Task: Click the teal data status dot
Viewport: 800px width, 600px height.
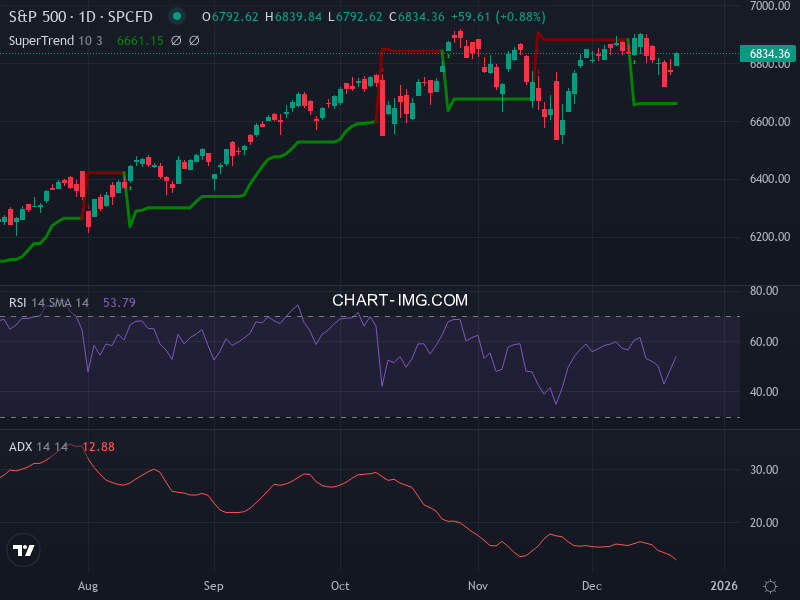Action: [176, 16]
